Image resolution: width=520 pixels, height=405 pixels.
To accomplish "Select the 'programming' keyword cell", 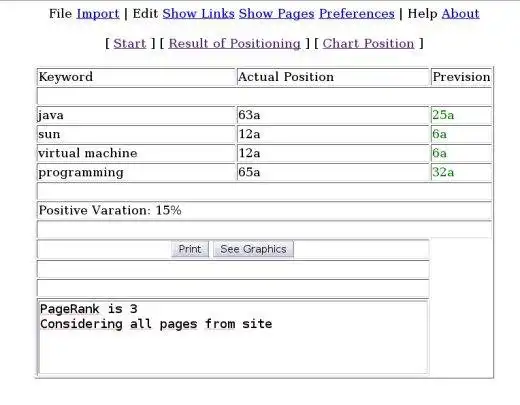I will pyautogui.click(x=136, y=172).
